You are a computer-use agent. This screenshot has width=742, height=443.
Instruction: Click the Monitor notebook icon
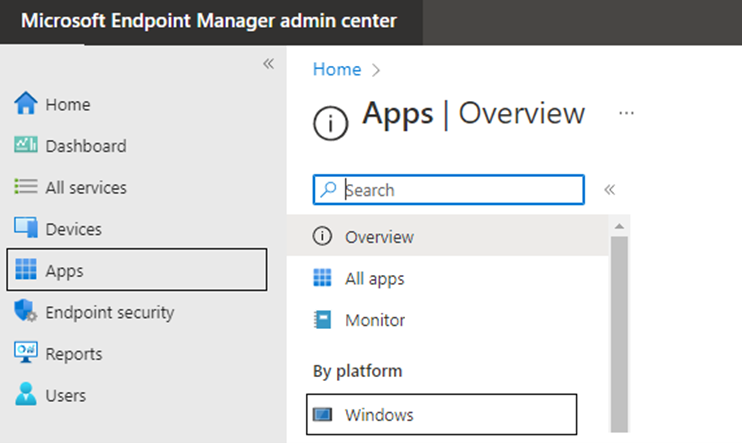(x=322, y=319)
